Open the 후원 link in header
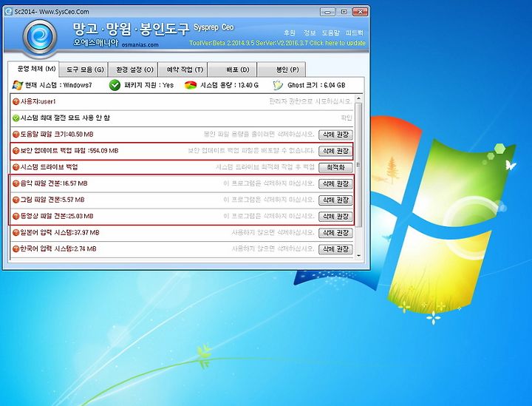This screenshot has height=406, width=532. pos(290,33)
